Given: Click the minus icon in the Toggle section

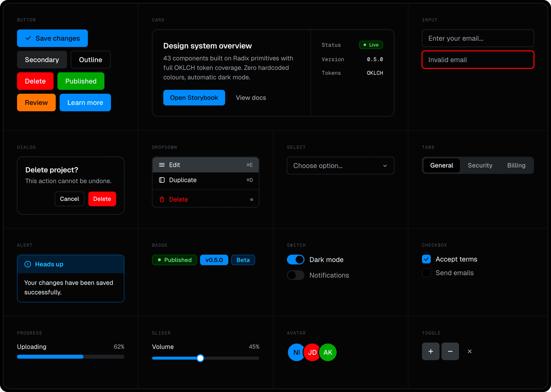Looking at the screenshot, I should pos(450,351).
